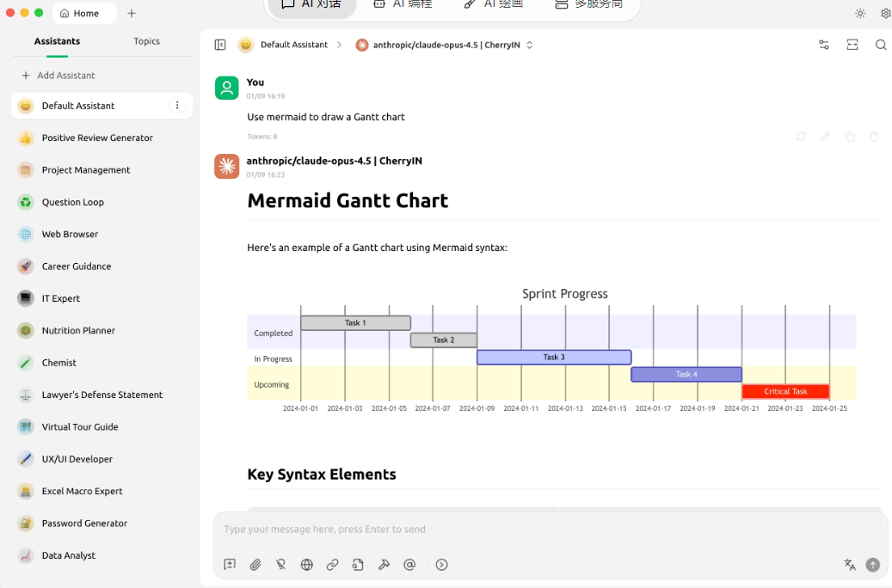Viewport: 892px width, 588px height.
Task: Copy the user message
Action: click(x=849, y=137)
